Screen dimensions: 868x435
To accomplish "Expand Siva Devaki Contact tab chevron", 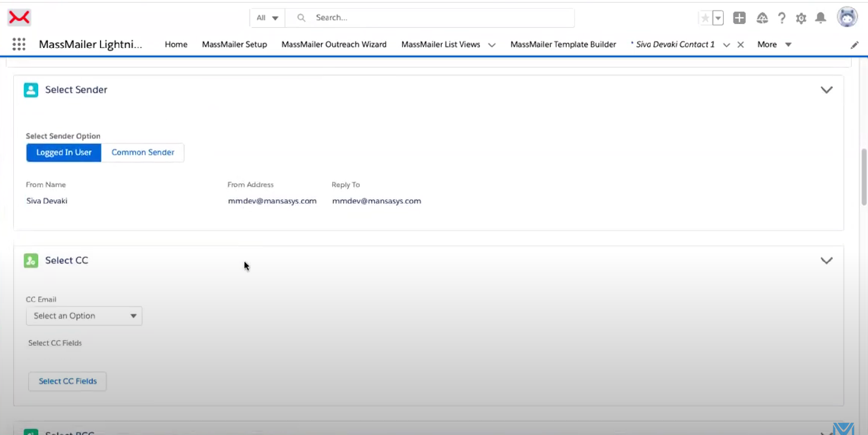I will click(x=726, y=45).
